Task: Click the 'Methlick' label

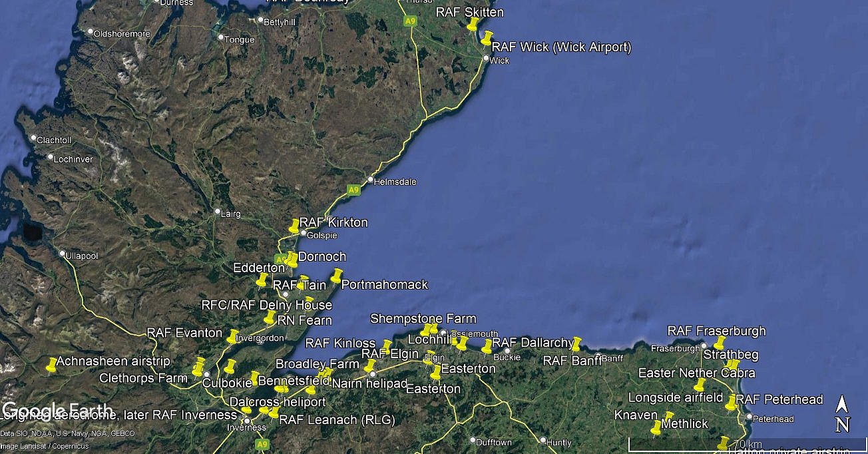Action: point(684,423)
